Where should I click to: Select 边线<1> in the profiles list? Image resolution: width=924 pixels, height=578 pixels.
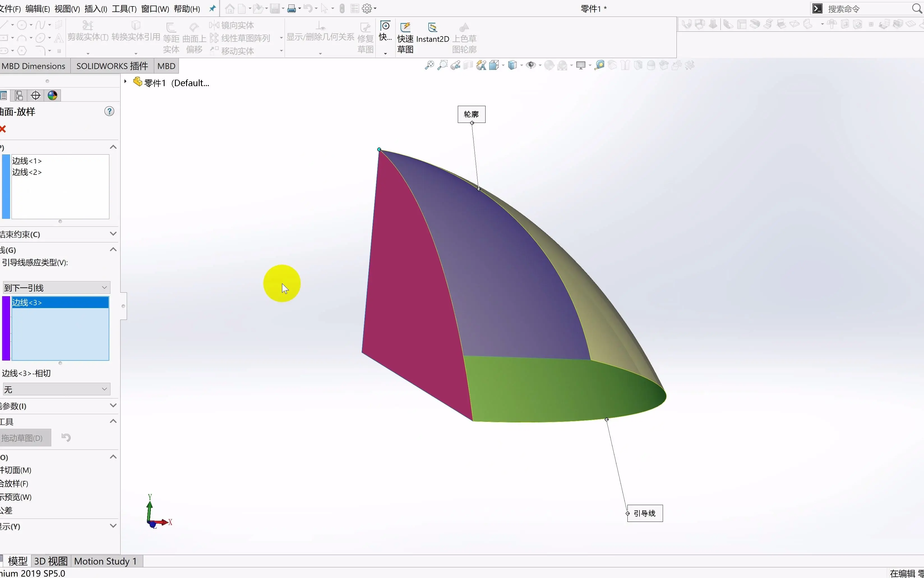click(60, 161)
